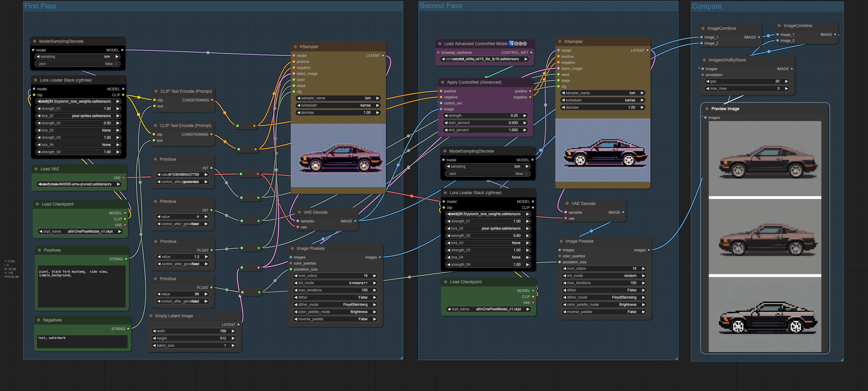
Task: Collapse the ModelSamplingDiscrete node in Second Pass
Action: (x=445, y=151)
